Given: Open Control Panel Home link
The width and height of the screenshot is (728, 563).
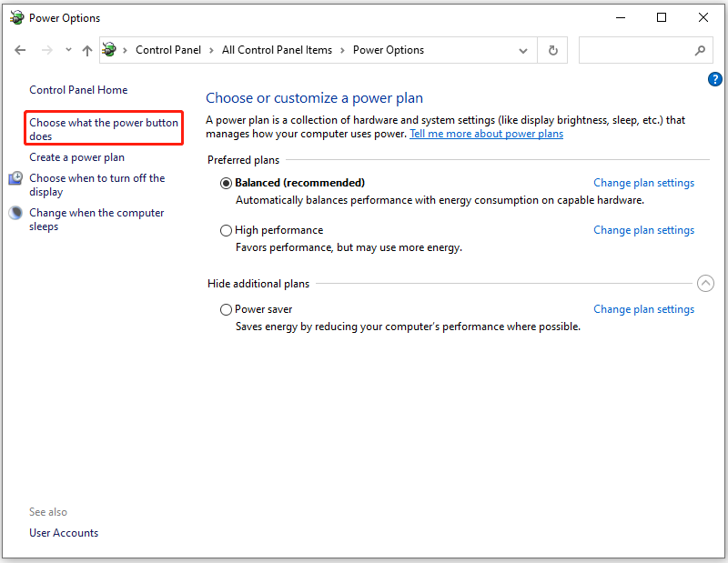Looking at the screenshot, I should [78, 90].
